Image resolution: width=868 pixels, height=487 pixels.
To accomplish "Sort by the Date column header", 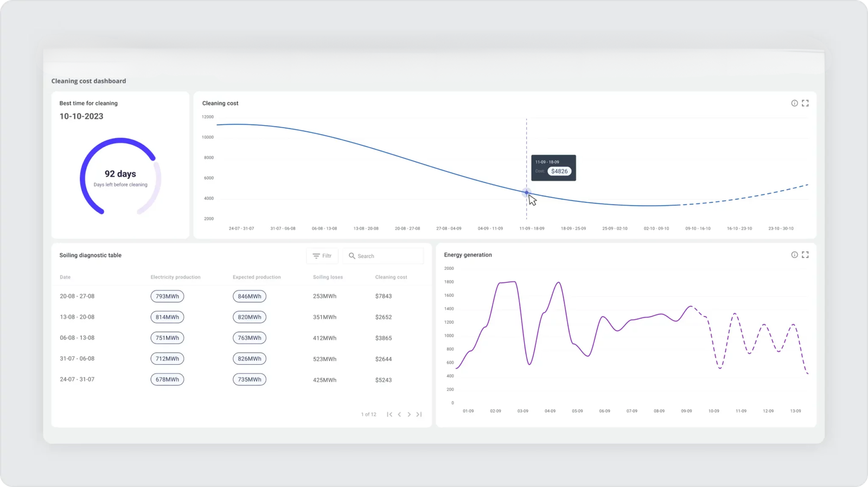I will (x=65, y=277).
